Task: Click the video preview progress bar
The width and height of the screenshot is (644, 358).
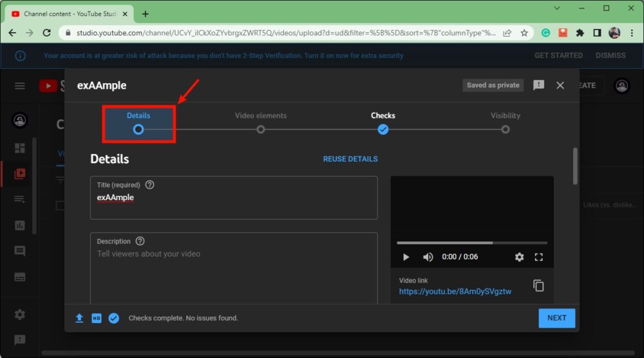Action: coord(471,243)
